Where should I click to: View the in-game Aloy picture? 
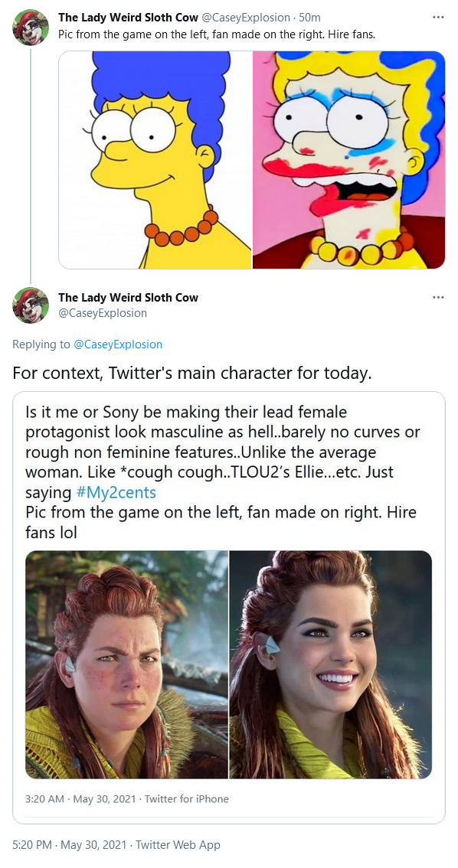[x=127, y=664]
